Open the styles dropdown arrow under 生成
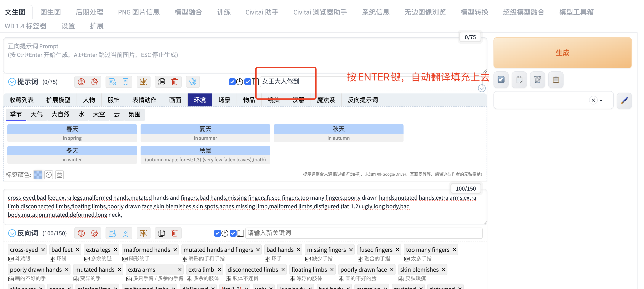 coord(601,101)
